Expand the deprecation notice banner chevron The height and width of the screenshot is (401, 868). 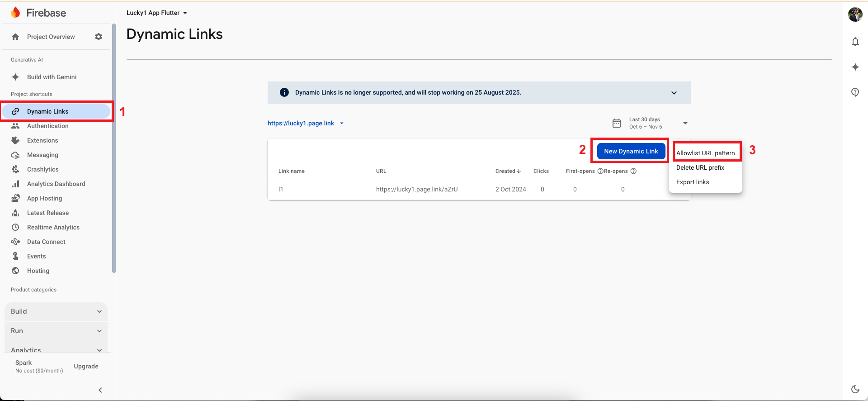point(674,93)
